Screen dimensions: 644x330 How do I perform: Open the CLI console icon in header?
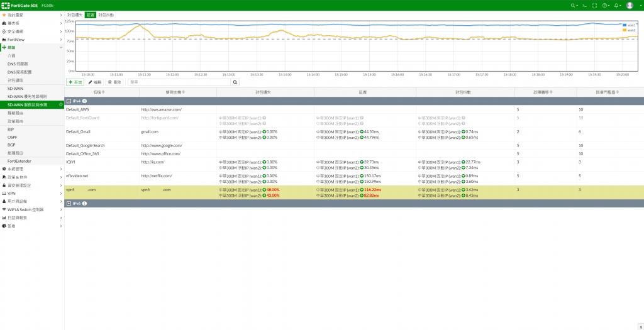tap(584, 5)
